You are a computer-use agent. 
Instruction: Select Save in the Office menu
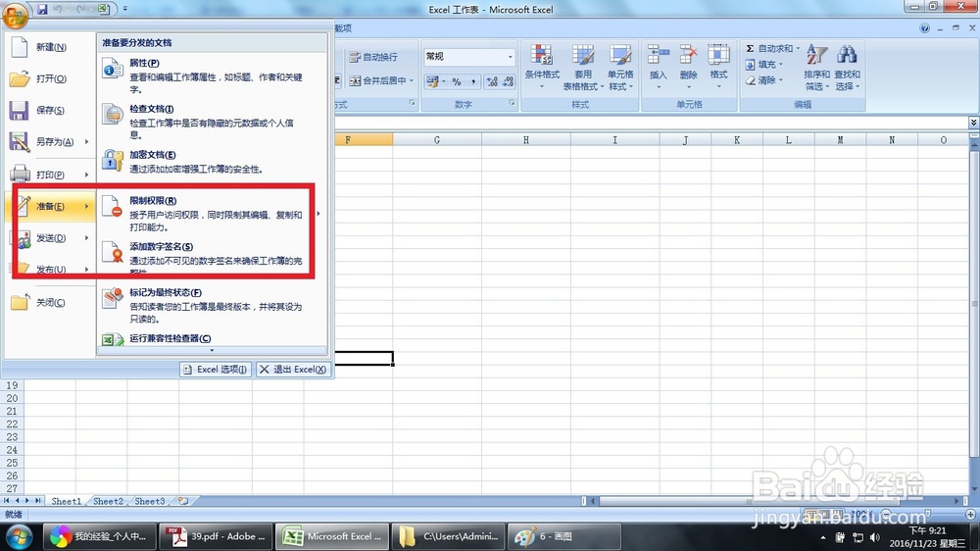coord(49,110)
